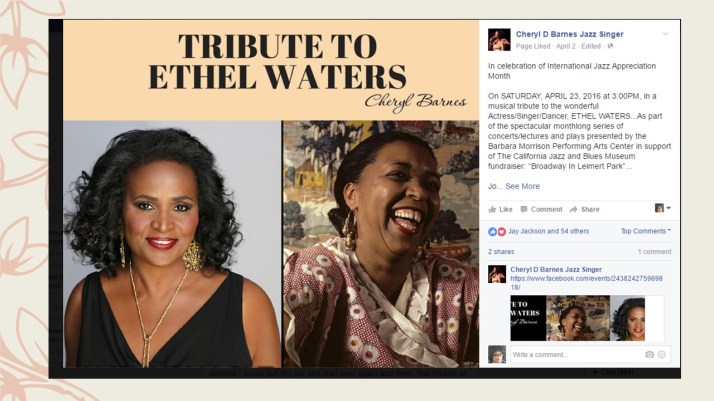This screenshot has height=401, width=714.
Task: Click the red heart reaction icon
Action: coord(501,232)
